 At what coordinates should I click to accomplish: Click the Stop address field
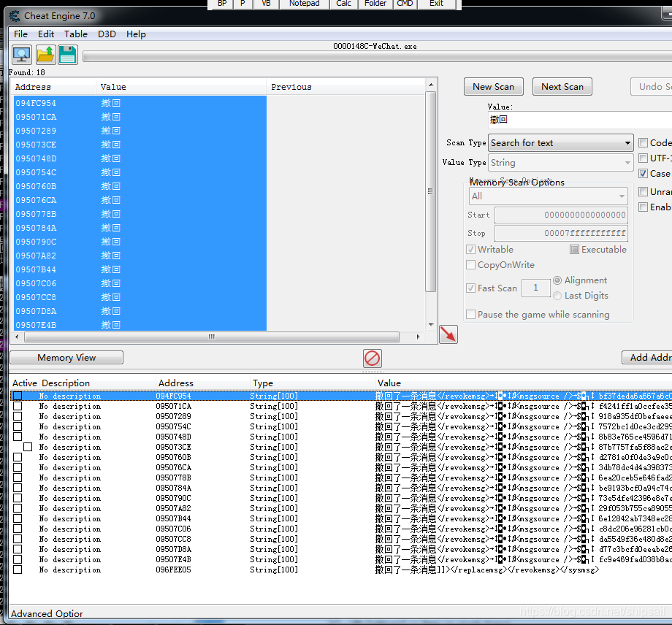click(x=561, y=234)
